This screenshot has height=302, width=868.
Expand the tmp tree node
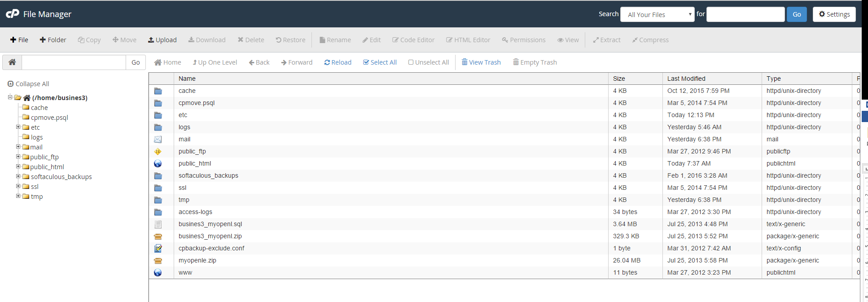point(18,196)
